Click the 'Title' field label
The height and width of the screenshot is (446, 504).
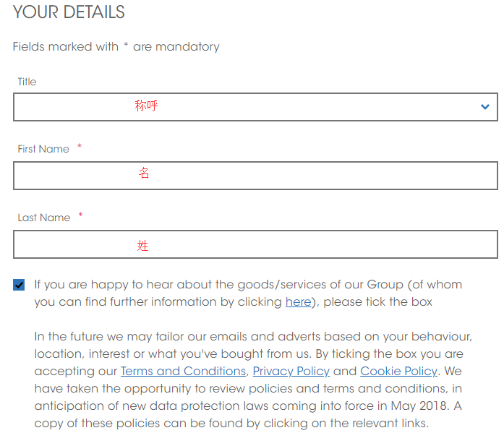tap(27, 82)
